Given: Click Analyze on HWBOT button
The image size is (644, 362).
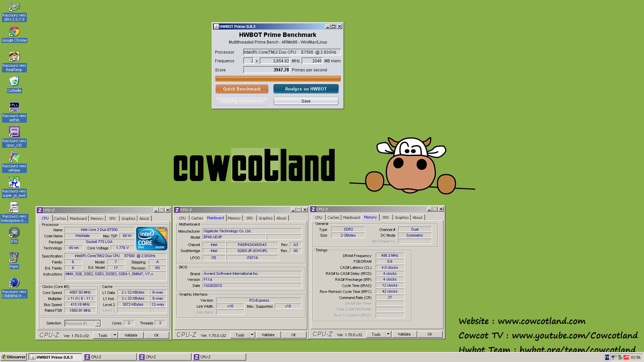Looking at the screenshot, I should pos(306,89).
